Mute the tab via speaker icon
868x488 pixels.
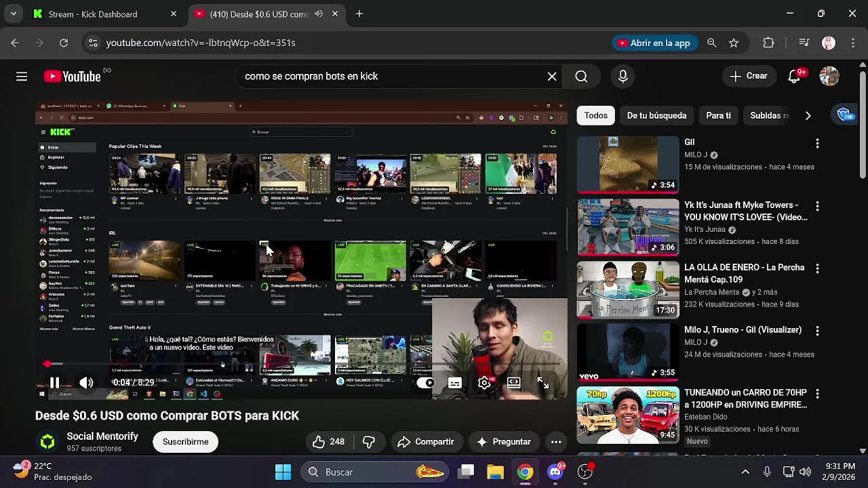319,14
